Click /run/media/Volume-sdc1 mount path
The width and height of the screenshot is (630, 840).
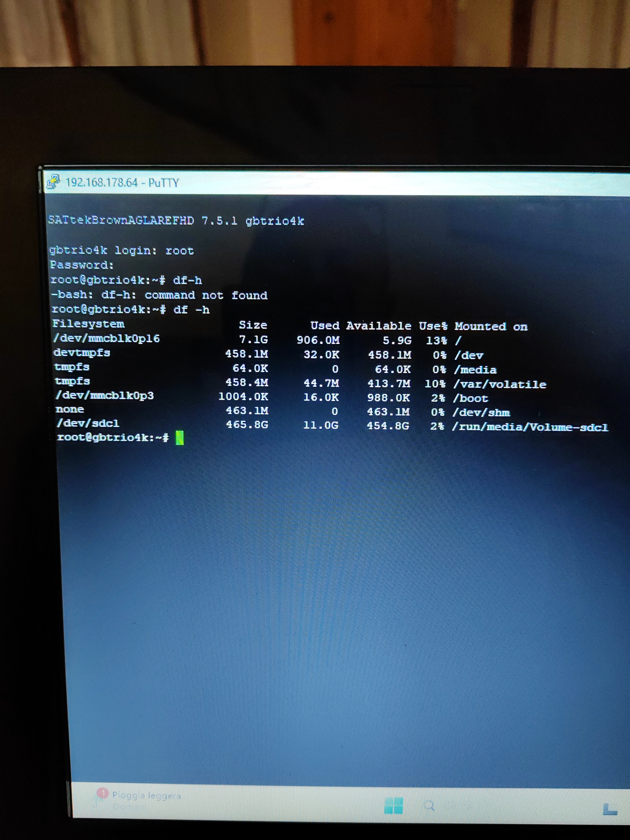click(x=530, y=427)
